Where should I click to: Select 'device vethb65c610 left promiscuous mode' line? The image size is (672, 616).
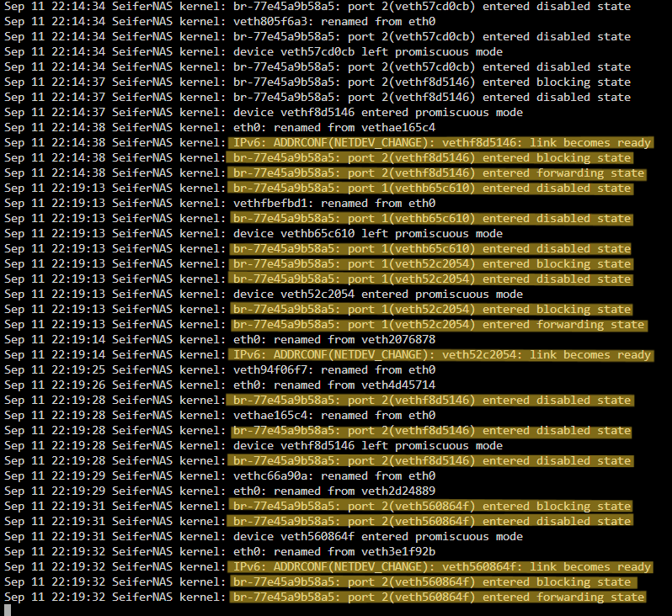pos(253,234)
